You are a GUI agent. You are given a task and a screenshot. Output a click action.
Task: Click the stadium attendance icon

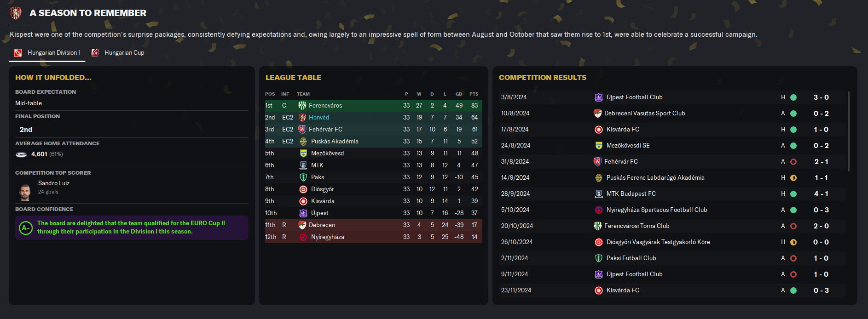point(21,154)
